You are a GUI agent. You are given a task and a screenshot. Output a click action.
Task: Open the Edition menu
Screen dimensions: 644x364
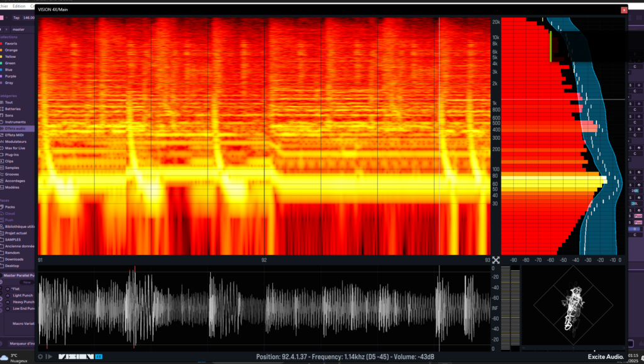[19, 6]
